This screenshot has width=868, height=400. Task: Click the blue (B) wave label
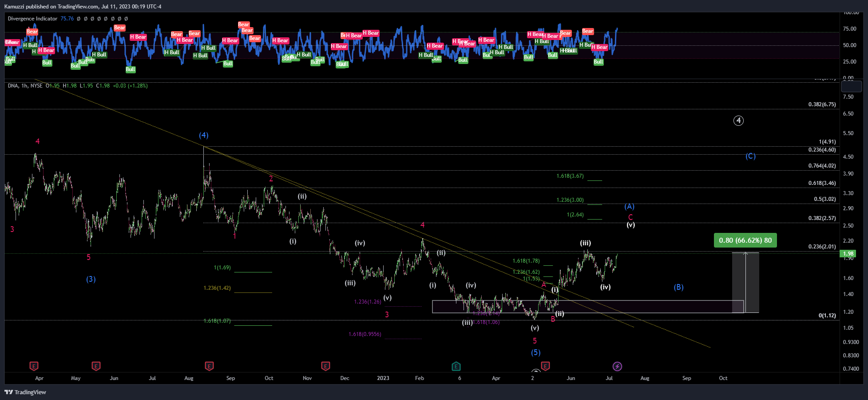tap(678, 287)
